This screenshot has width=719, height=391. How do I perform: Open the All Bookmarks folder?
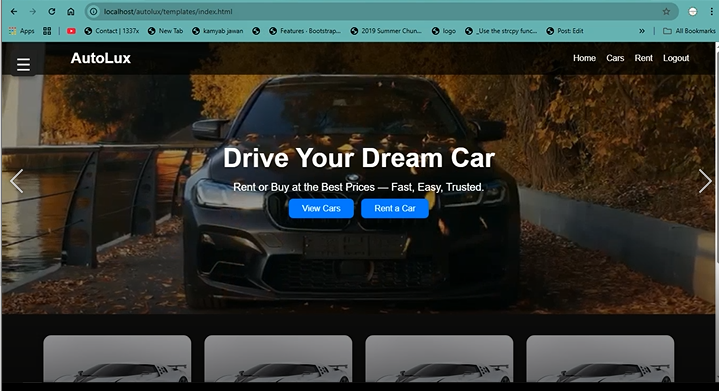(x=689, y=31)
